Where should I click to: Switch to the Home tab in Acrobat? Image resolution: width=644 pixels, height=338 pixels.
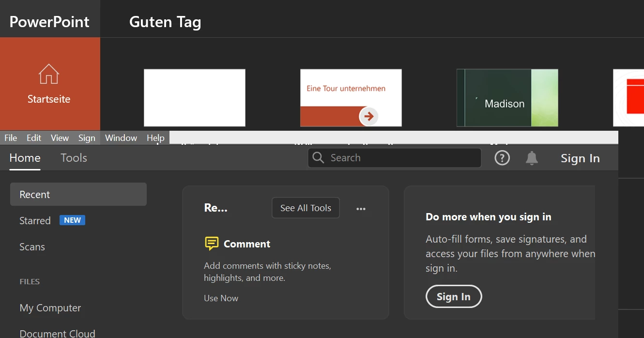[x=25, y=158]
